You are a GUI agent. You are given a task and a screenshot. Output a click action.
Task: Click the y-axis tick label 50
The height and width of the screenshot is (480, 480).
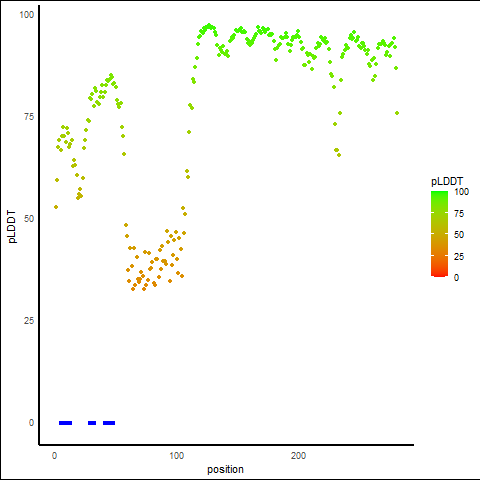29,219
